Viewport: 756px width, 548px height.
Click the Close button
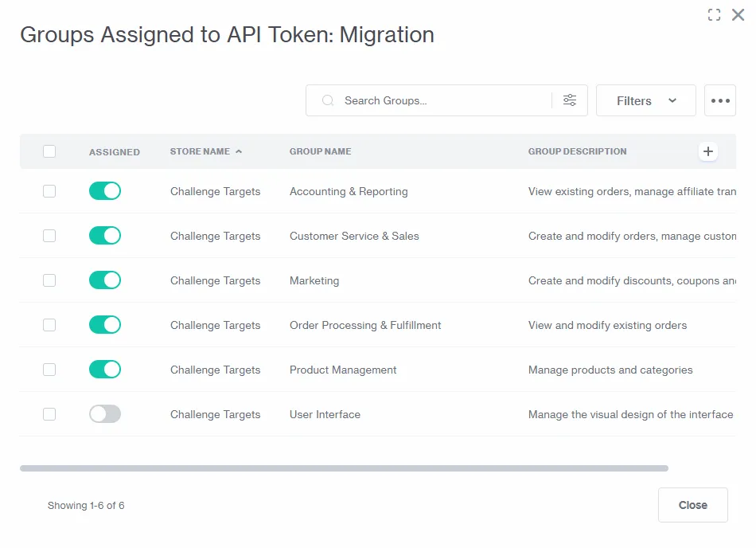693,505
